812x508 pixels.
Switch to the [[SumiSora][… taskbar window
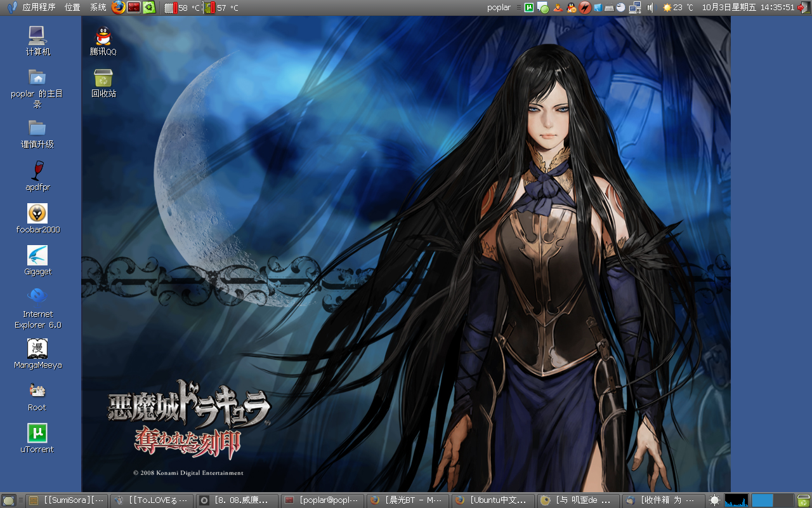coord(67,500)
